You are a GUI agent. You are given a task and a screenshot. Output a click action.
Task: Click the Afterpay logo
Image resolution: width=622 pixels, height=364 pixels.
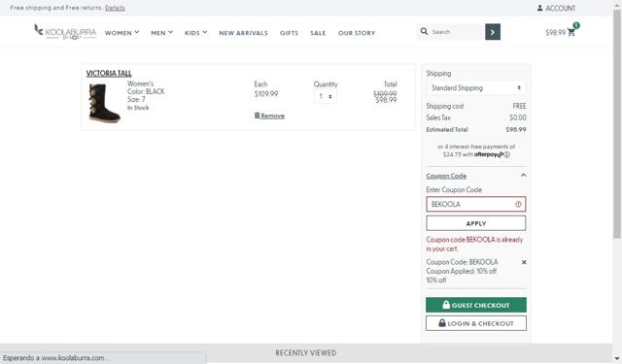[x=489, y=154]
